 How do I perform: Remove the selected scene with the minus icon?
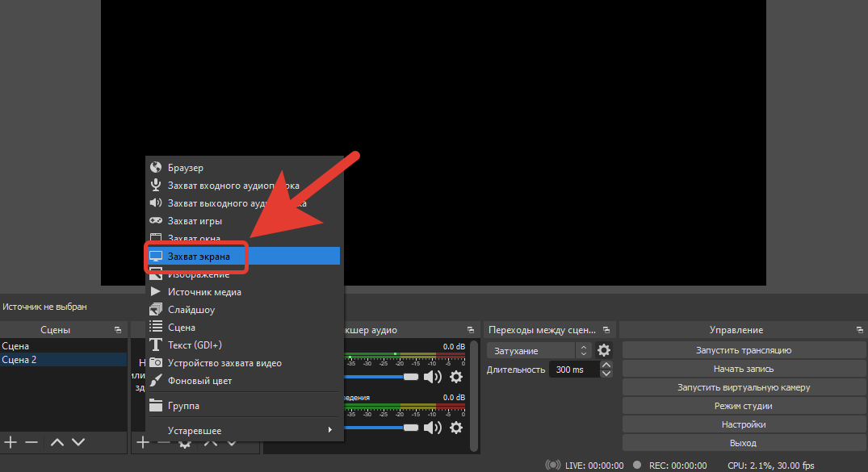tap(31, 442)
